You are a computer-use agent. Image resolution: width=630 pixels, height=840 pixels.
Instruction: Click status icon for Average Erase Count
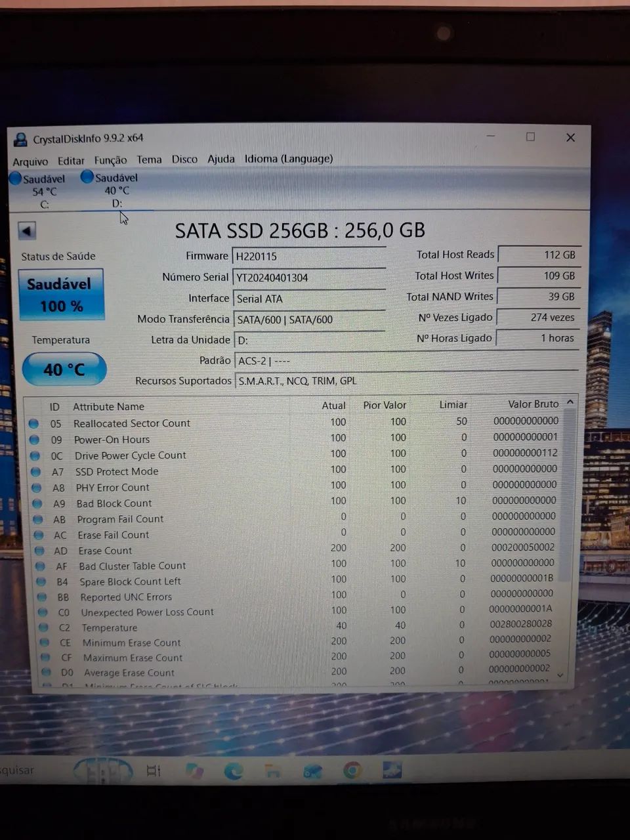[x=46, y=672]
